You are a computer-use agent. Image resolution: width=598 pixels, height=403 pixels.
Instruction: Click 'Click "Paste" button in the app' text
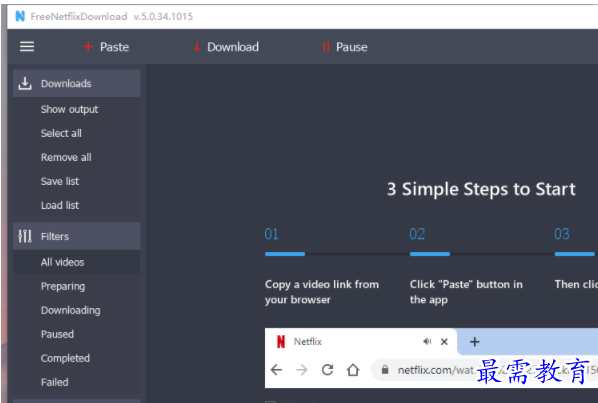[x=466, y=292]
